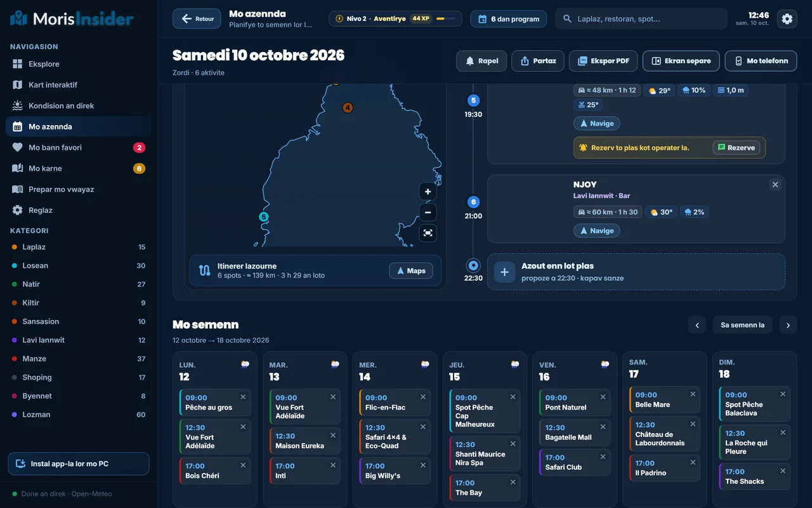Fit the map to route with frame icon
The height and width of the screenshot is (508, 812).
[428, 233]
